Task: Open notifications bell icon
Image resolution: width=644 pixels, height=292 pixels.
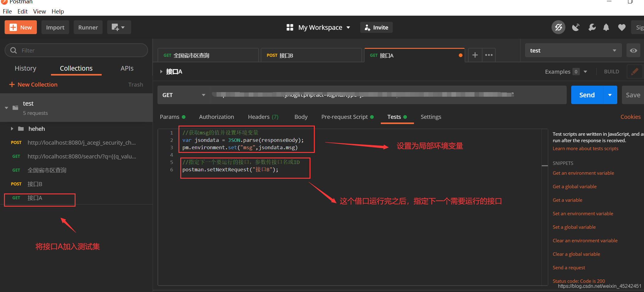Action: (x=606, y=27)
